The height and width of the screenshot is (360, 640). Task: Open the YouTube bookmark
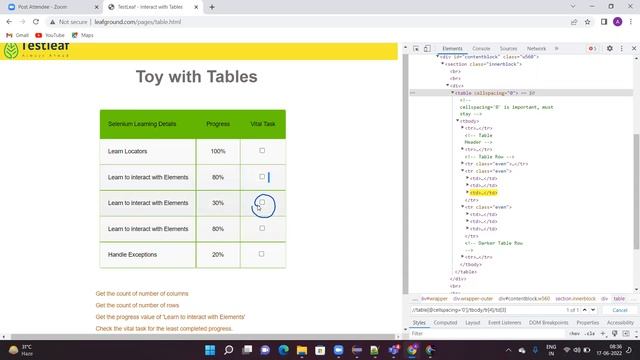(50, 36)
